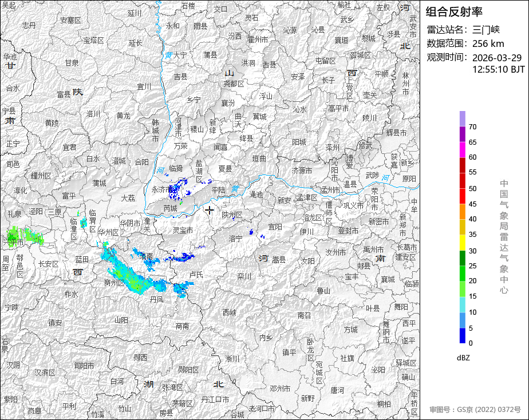
Task: Click the 栾川 county label
Action: [244, 276]
